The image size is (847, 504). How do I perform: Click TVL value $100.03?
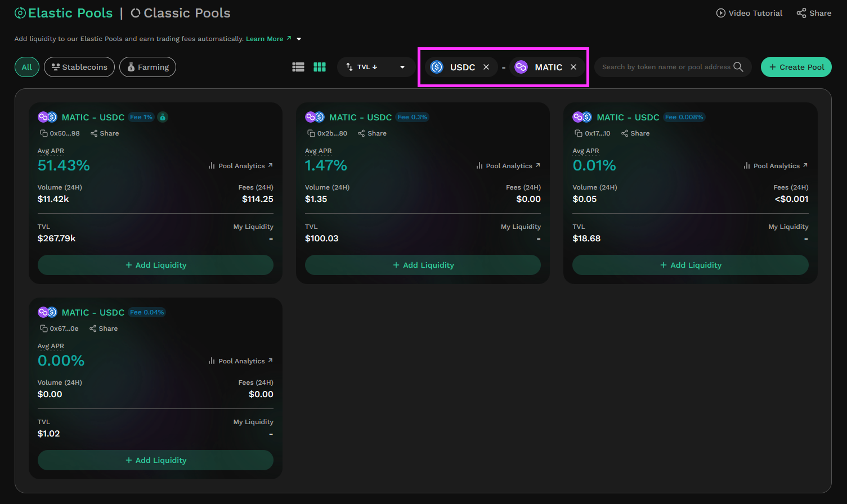322,238
